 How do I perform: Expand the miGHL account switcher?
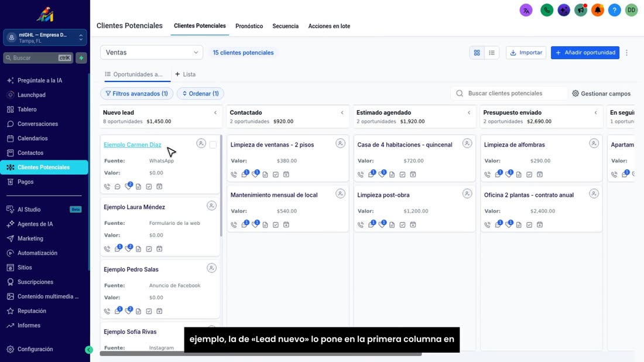point(45,37)
